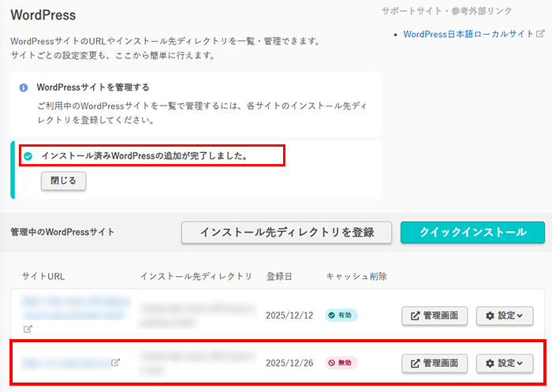Open 管理画面 for the 2025/12/26 site

click(x=435, y=363)
